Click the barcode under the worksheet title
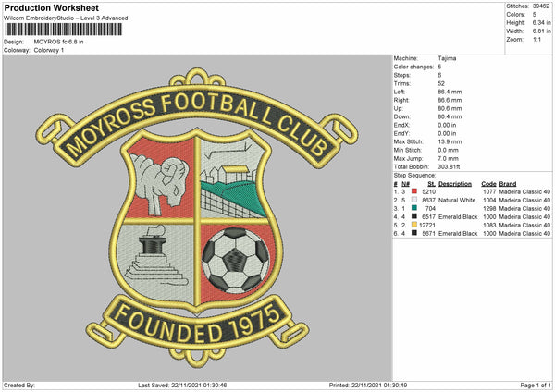 point(64,30)
